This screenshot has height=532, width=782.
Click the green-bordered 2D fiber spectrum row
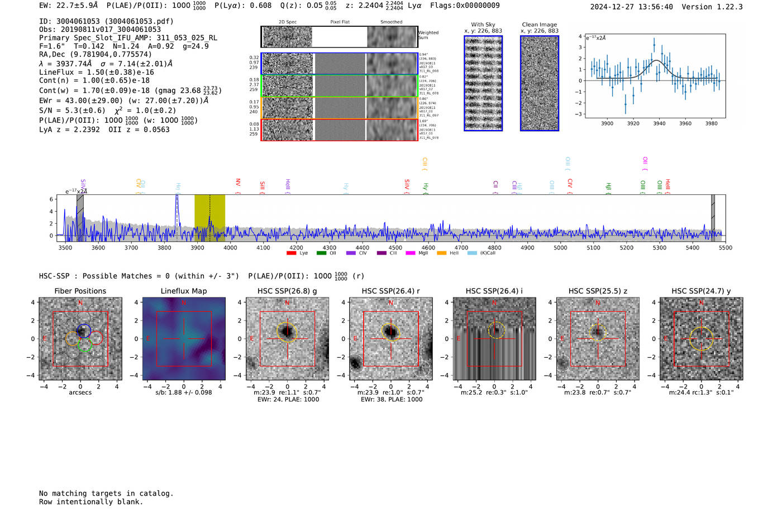coord(339,86)
